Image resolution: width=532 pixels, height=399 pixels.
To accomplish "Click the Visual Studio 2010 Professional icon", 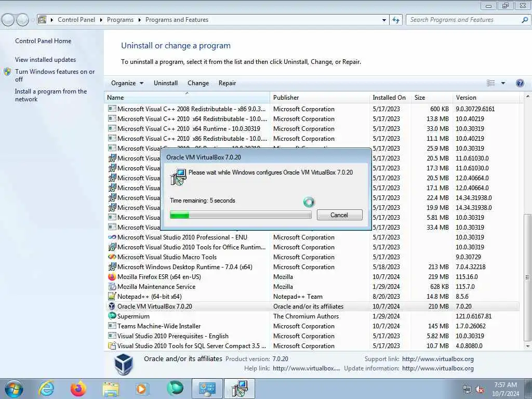I will (112, 237).
